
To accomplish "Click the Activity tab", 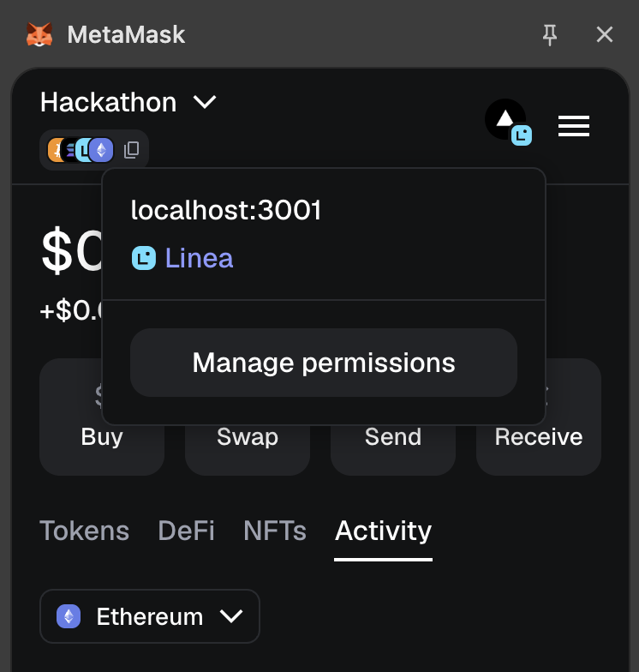I will (383, 531).
